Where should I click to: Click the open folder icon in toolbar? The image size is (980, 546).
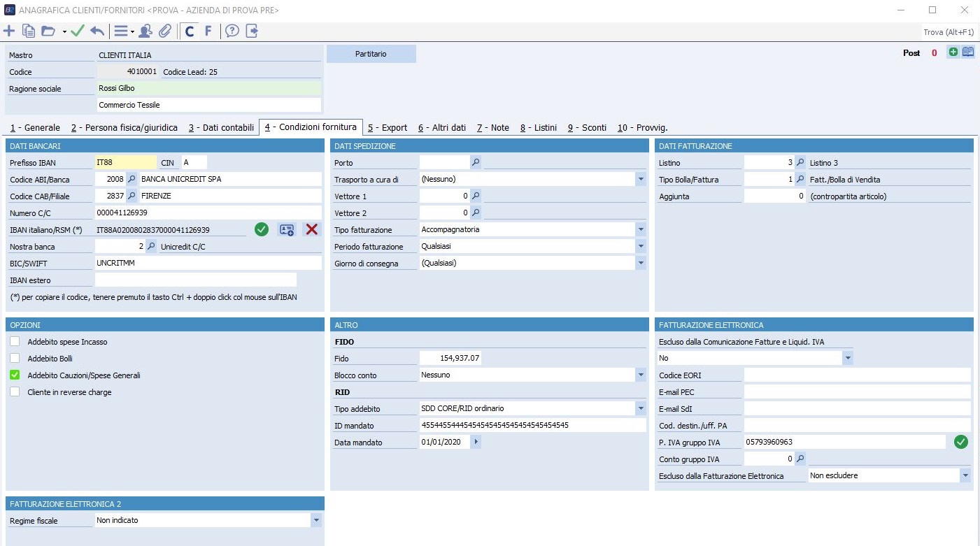point(48,31)
